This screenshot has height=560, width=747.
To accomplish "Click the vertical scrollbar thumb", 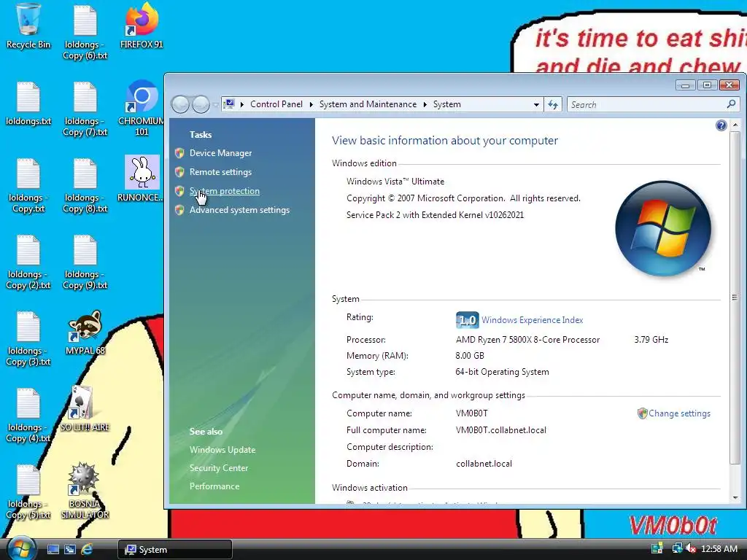I will (735, 297).
